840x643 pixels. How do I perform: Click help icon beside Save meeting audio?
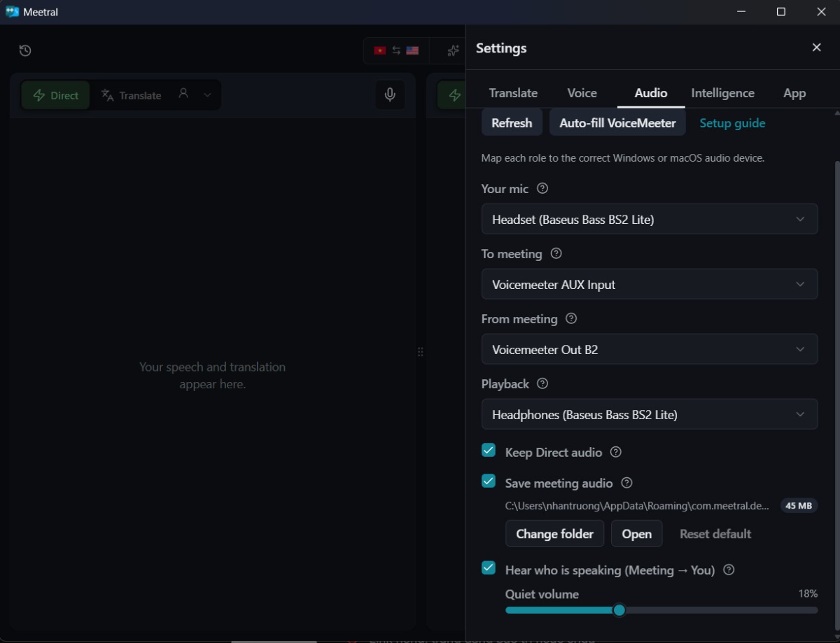(x=627, y=483)
